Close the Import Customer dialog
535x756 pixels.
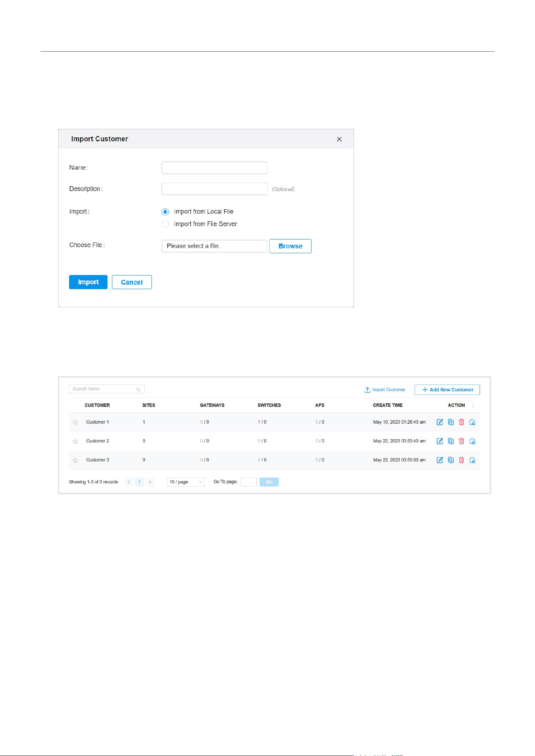[339, 139]
